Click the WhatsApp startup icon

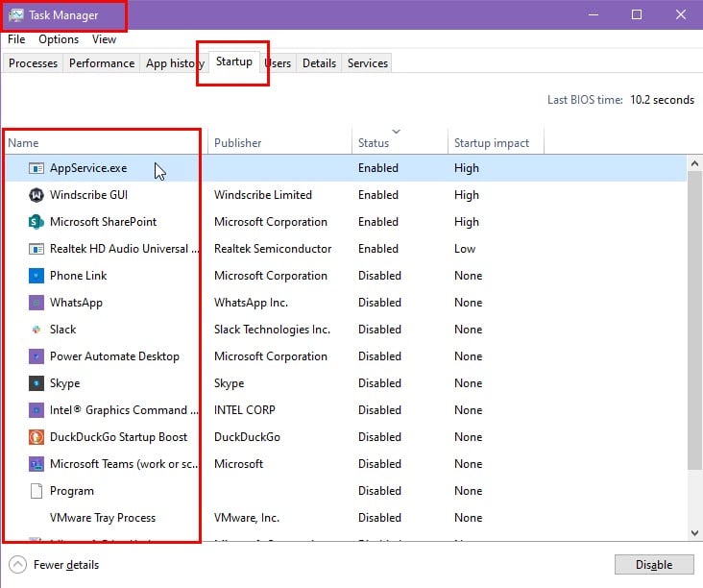click(x=36, y=303)
